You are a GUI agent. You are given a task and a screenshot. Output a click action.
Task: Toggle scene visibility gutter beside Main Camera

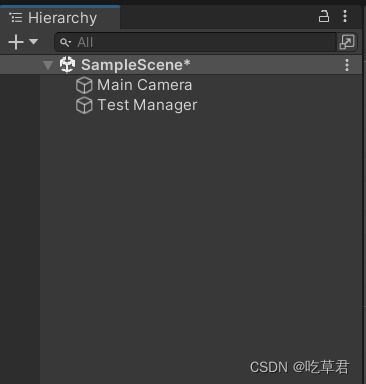20,85
